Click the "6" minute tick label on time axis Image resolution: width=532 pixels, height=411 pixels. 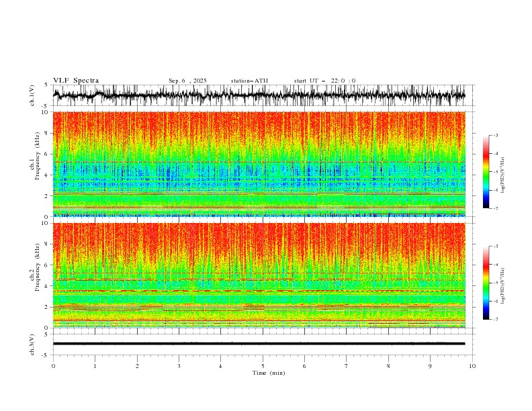304,366
